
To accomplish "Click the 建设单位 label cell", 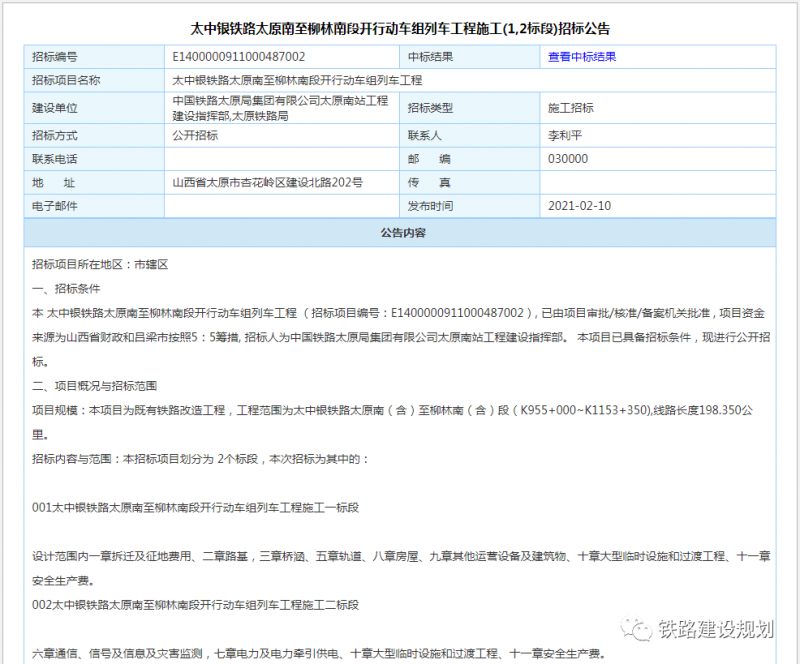I will (94, 108).
